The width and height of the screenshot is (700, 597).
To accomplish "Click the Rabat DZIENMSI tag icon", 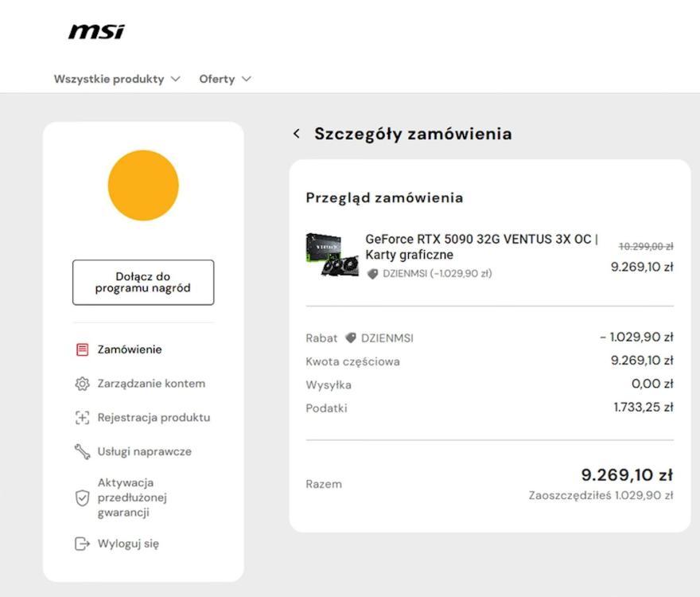I will (351, 338).
